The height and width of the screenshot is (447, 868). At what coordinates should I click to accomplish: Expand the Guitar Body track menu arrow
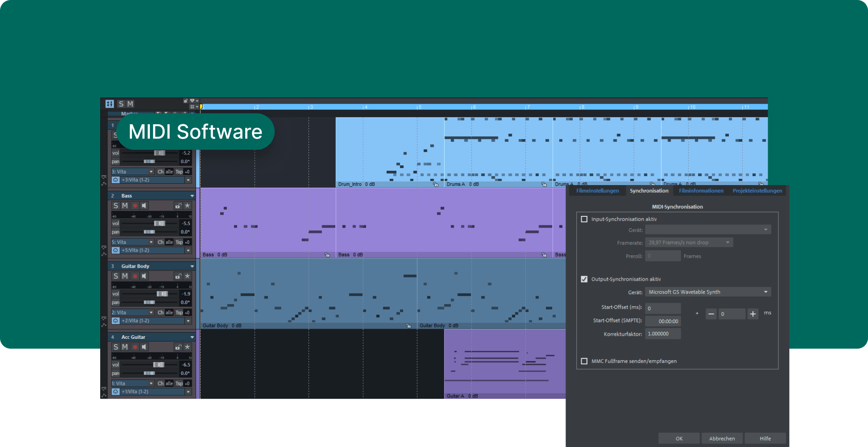192,266
